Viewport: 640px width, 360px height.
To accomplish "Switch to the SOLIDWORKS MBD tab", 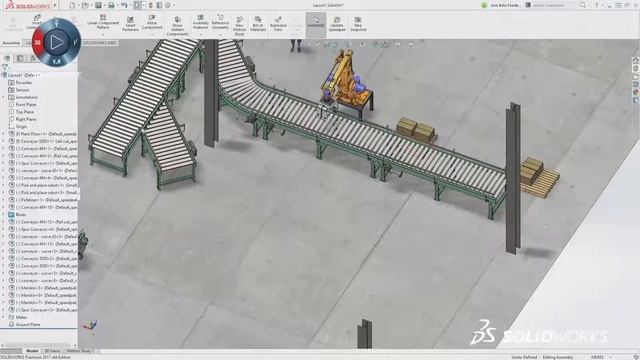I will pos(100,42).
